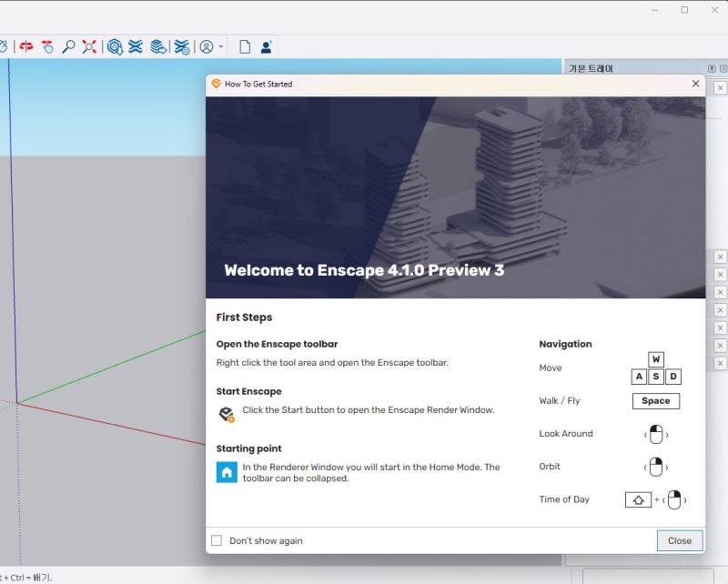
Task: Click the Starting point heading
Action: [x=248, y=448]
